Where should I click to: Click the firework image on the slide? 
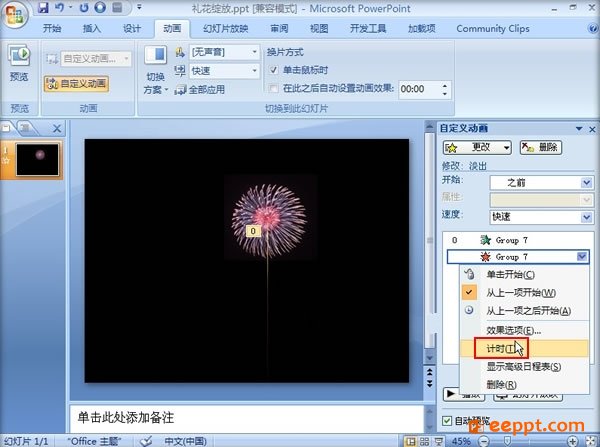(269, 220)
